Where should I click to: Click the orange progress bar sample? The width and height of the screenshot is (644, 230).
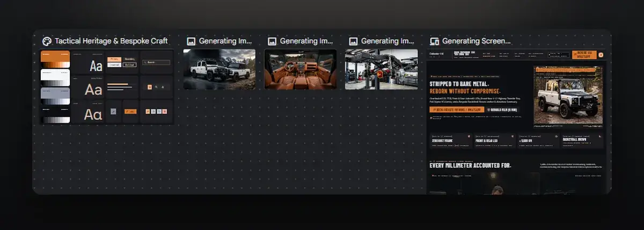[x=118, y=84]
